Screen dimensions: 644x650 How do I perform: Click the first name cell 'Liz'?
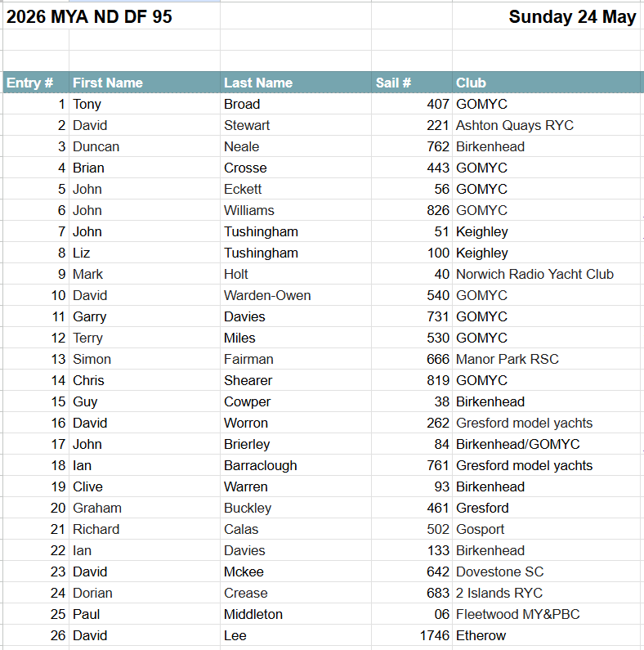(x=83, y=253)
